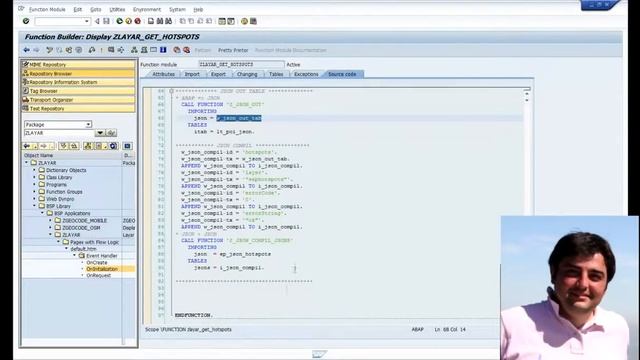Click the Ln 68 Col 14 status text
The image size is (640, 360).
[450, 329]
